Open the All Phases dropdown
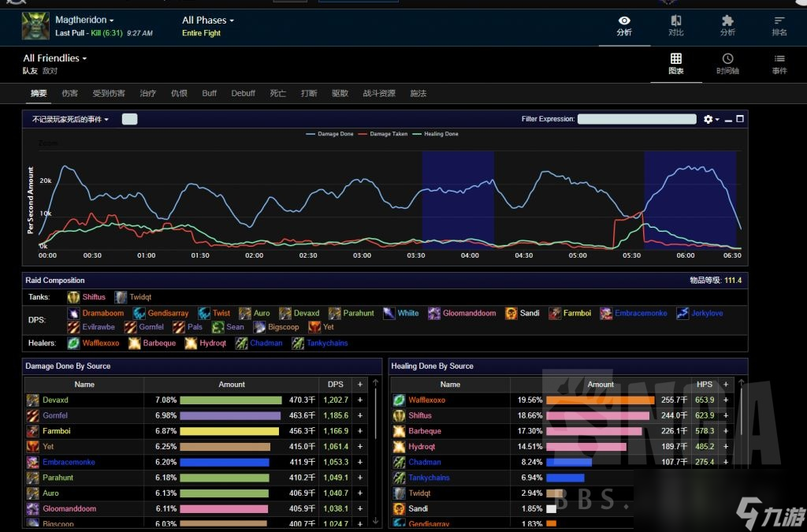Image resolution: width=807 pixels, height=532 pixels. [x=208, y=20]
